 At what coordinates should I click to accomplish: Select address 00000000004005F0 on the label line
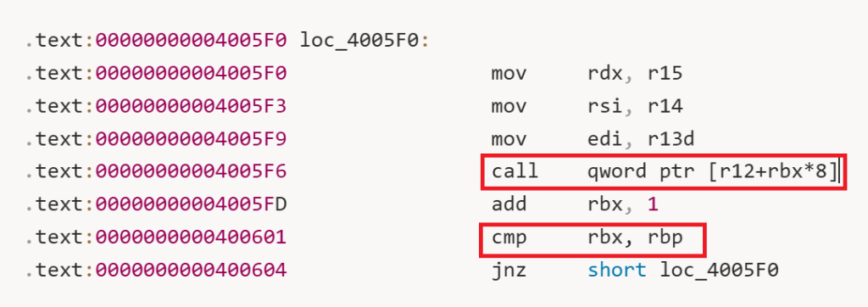(191, 41)
